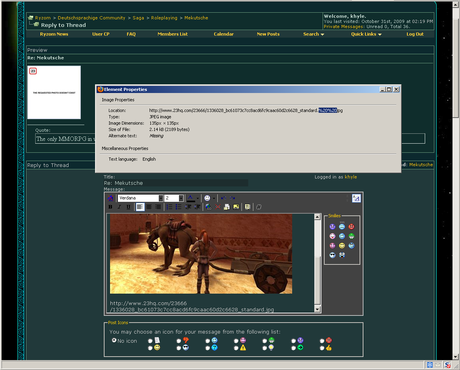The height and width of the screenshot is (370, 460).
Task: Open FAQ in the navbar
Action: (x=131, y=34)
